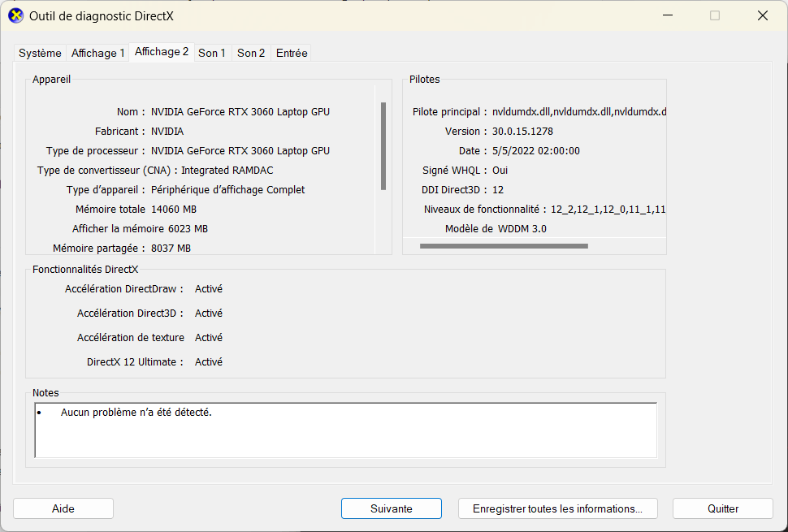Close the DirectX diagnostic window
The image size is (788, 532).
(762, 15)
